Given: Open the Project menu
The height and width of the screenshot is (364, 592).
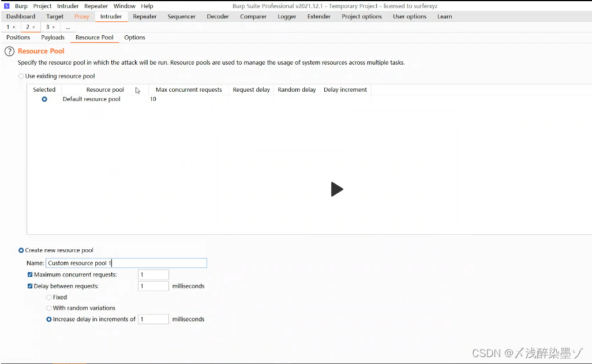Looking at the screenshot, I should (x=42, y=6).
